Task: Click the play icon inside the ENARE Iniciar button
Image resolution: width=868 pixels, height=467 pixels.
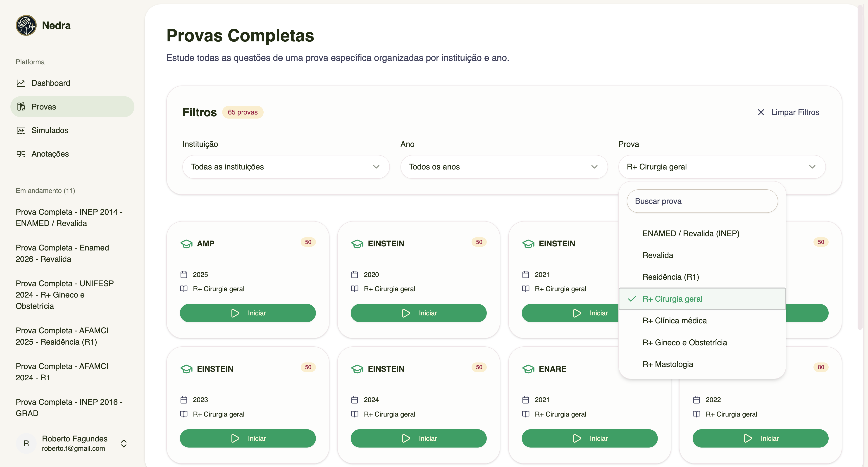Action: coord(577,438)
